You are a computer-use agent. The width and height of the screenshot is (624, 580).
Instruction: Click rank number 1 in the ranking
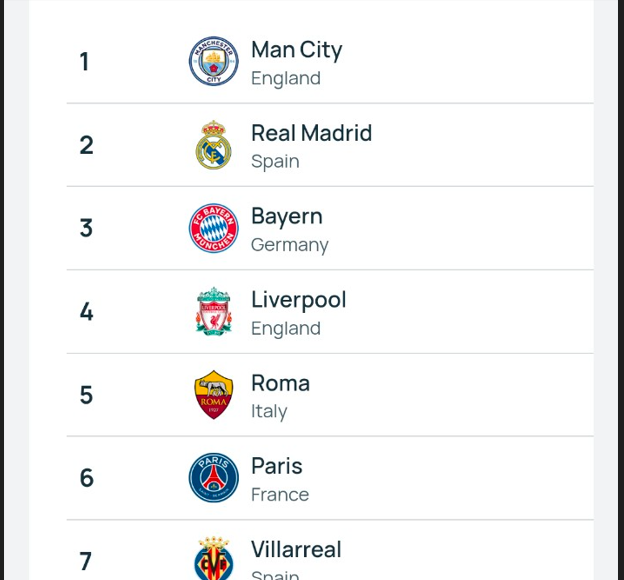84,62
